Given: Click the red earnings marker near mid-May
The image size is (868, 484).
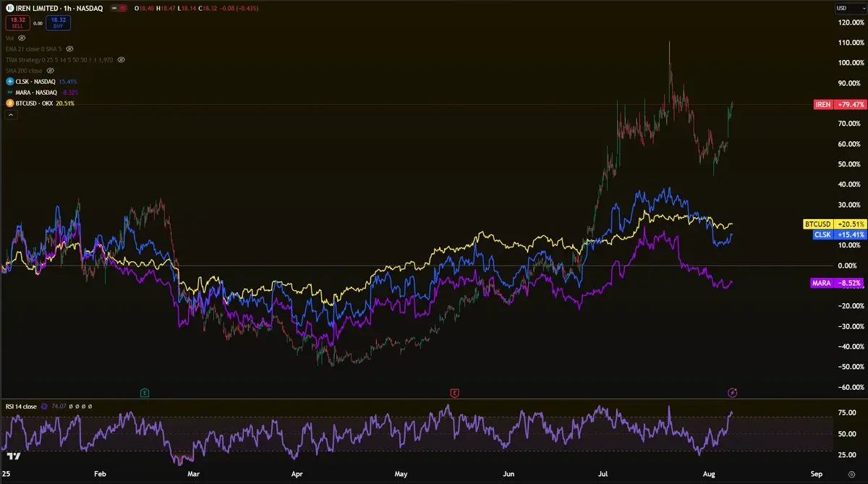Looking at the screenshot, I should (454, 393).
